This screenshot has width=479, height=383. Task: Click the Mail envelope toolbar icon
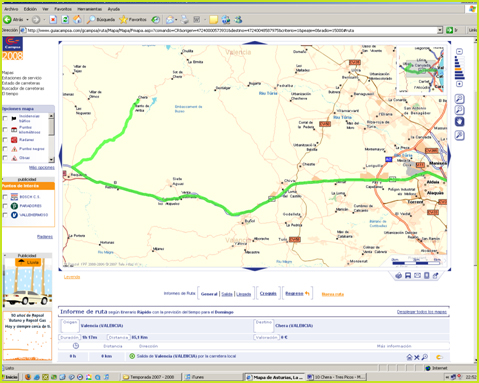click(169, 20)
